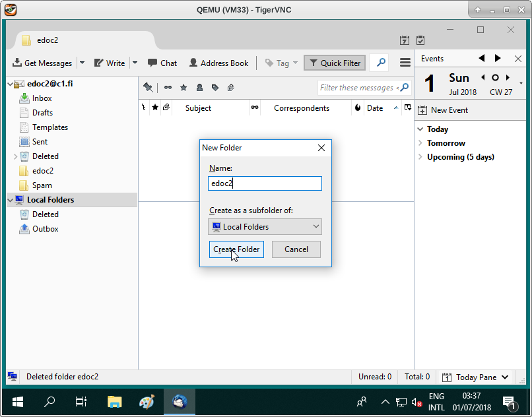Image resolution: width=532 pixels, height=417 pixels.
Task: Click the search magnifier icon in toolbar
Action: (x=380, y=63)
